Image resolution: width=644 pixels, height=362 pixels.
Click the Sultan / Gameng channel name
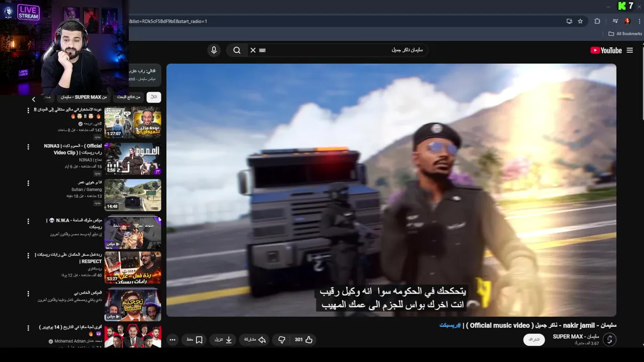87,190
